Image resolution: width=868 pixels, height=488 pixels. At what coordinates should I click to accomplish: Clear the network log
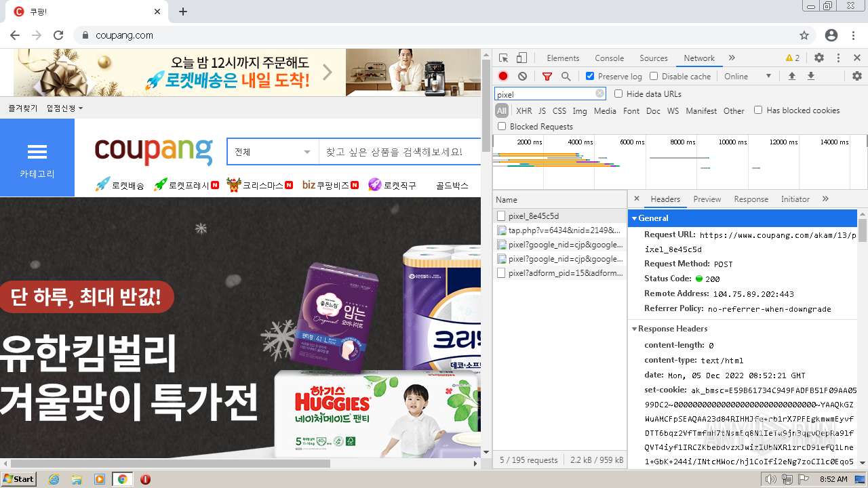coord(522,77)
